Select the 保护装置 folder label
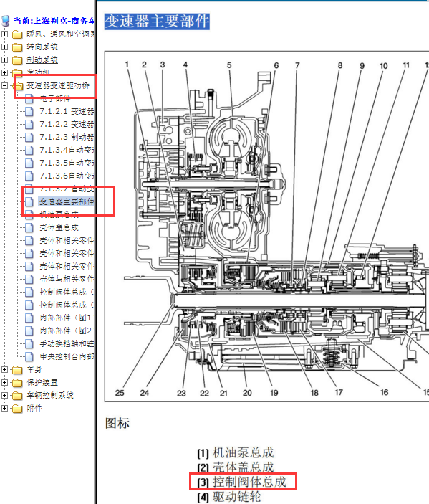429x504 pixels. 42,383
